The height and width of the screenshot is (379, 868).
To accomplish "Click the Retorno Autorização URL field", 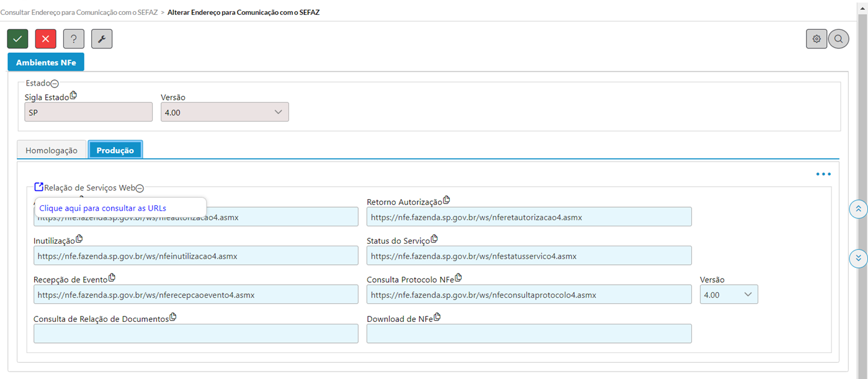I will (529, 216).
